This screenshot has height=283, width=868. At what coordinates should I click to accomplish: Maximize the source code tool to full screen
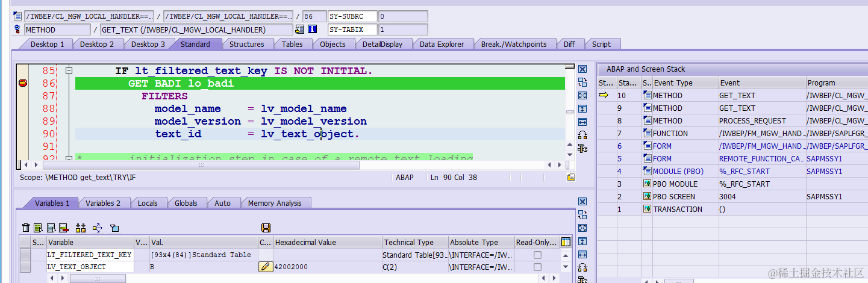[x=582, y=96]
